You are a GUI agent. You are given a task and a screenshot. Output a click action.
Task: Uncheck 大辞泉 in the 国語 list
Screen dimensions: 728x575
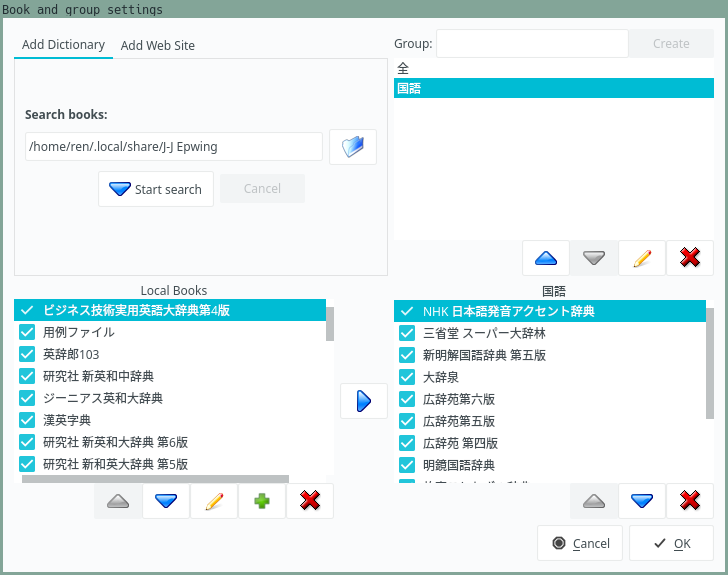tap(407, 377)
